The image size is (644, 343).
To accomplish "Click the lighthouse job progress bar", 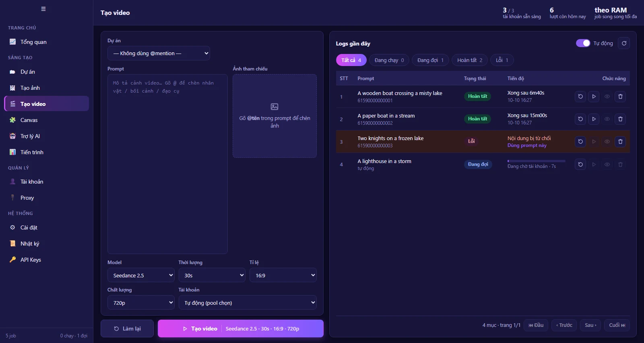I will pos(537,161).
